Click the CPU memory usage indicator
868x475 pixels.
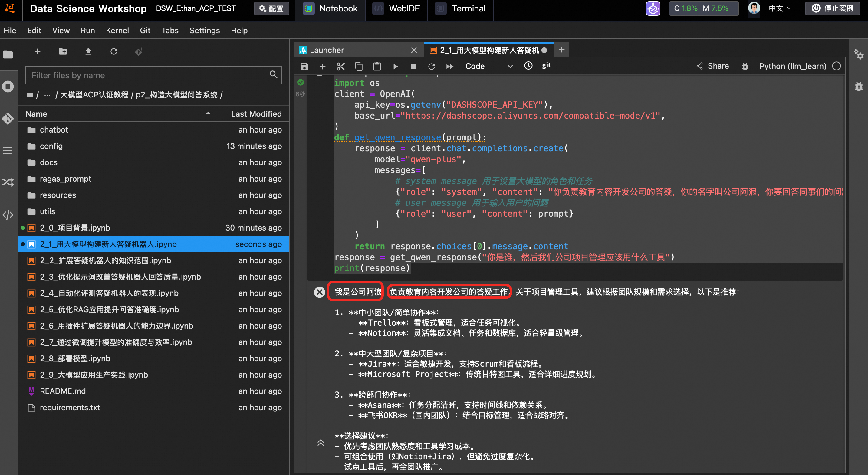pos(704,8)
